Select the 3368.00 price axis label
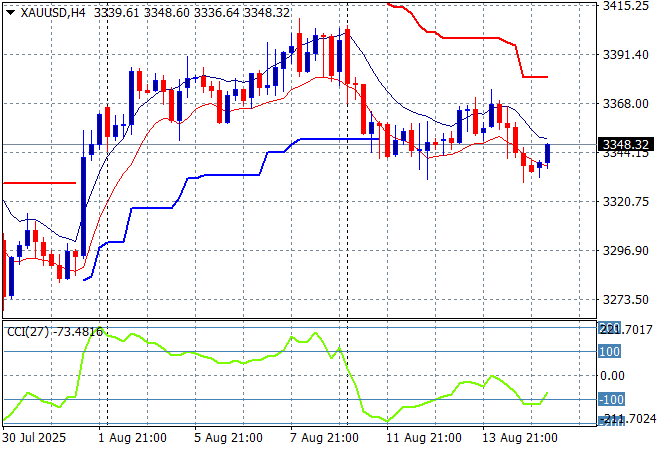This screenshot has height=450, width=660. point(626,104)
